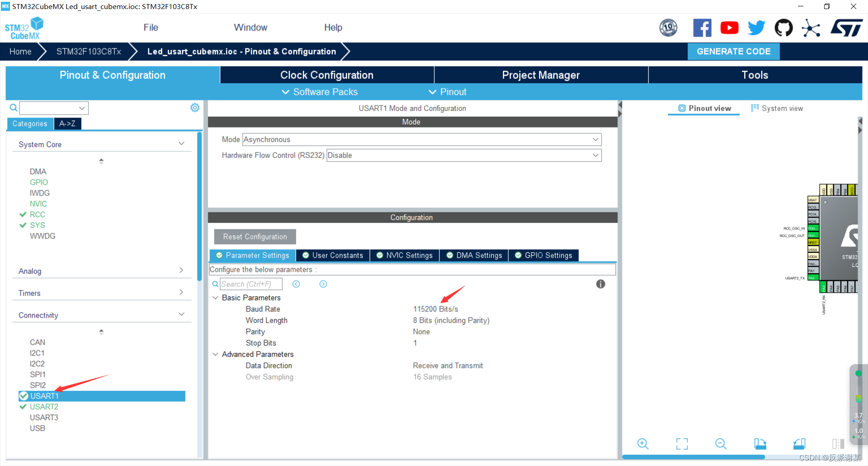Image resolution: width=868 pixels, height=466 pixels.
Task: Click the System view grid icon
Action: [x=755, y=108]
